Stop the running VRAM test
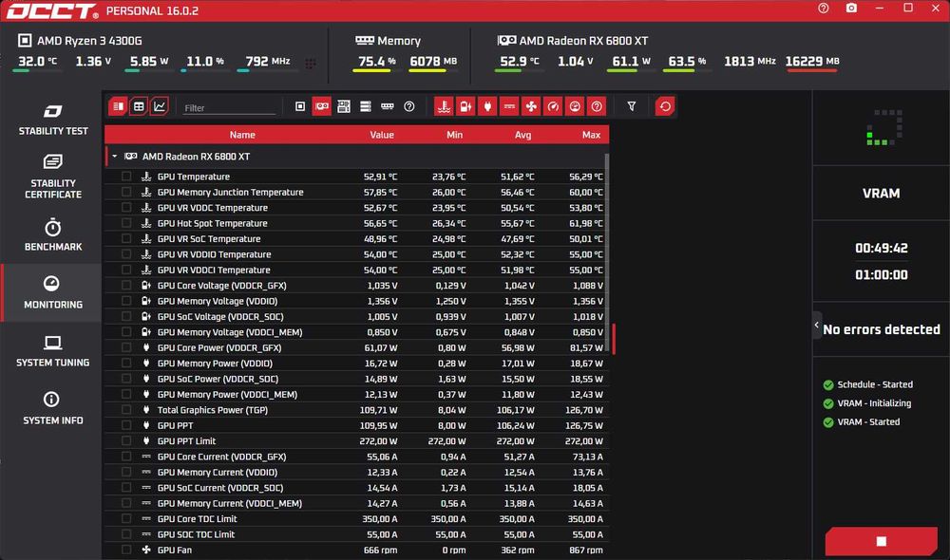The width and height of the screenshot is (950, 560). coord(881,541)
